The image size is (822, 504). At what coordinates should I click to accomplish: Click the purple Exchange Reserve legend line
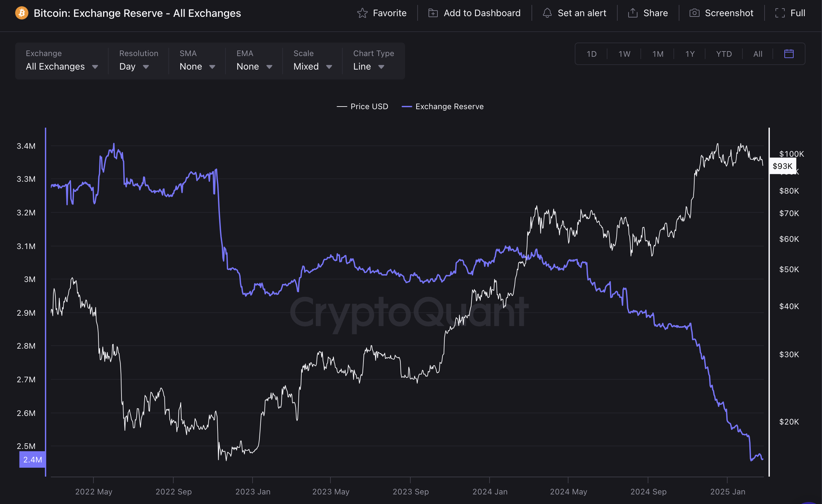pos(407,107)
